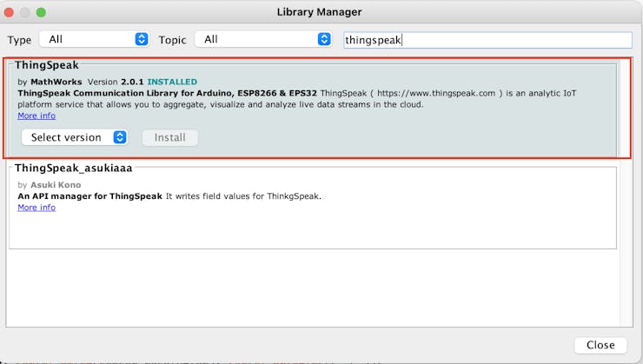
Task: Click the An API manager for ThingSpeak description
Action: click(169, 196)
